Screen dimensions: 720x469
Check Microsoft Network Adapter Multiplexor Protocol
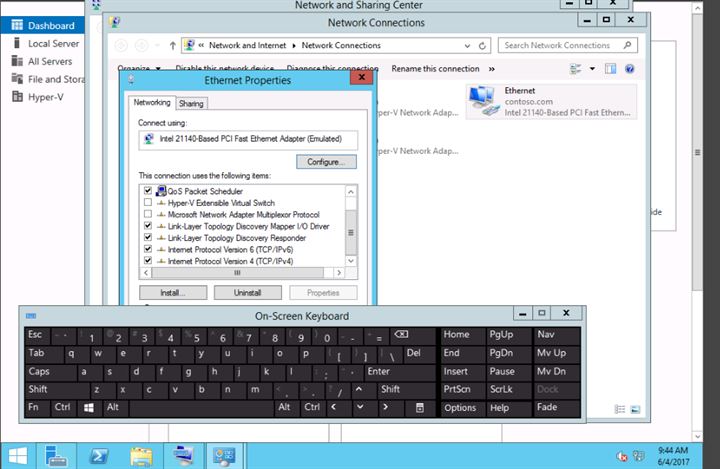148,214
